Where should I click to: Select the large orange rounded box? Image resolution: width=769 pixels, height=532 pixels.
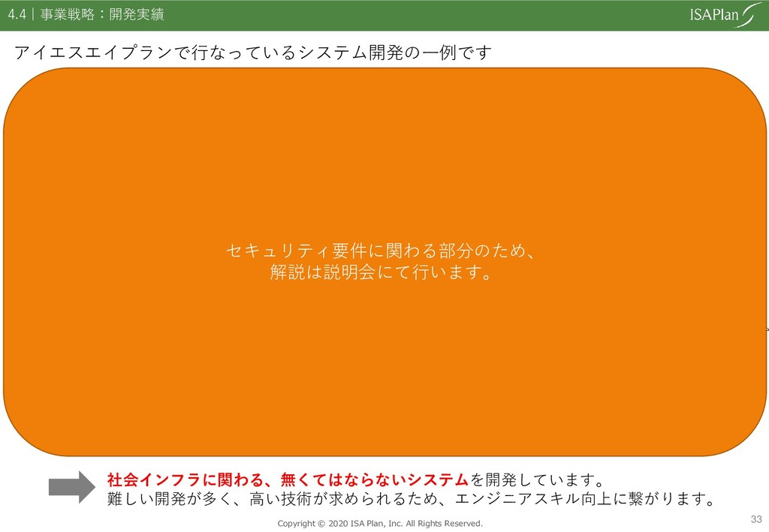(x=384, y=262)
